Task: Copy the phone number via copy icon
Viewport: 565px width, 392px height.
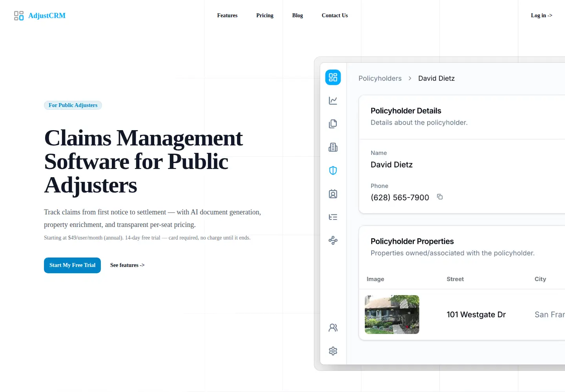Action: (x=440, y=197)
